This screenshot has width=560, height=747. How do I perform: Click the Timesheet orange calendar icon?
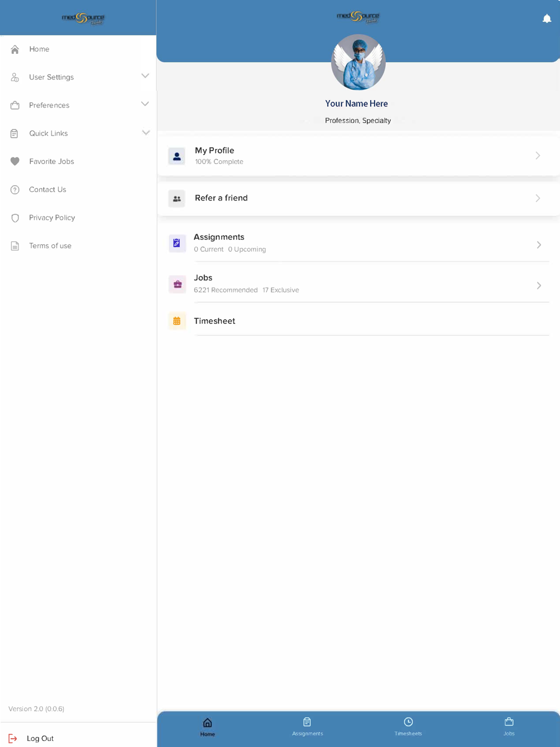[177, 321]
